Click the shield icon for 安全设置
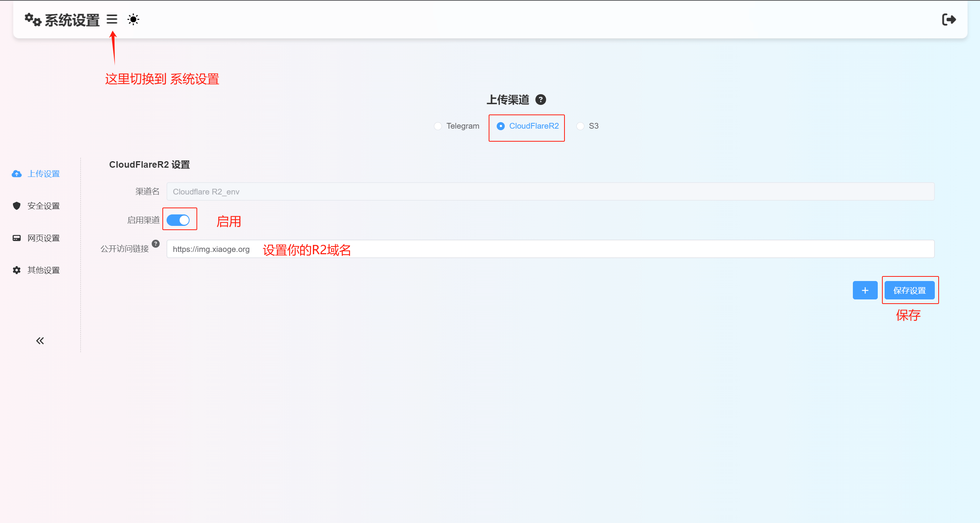Viewport: 980px width, 523px height. [x=16, y=206]
